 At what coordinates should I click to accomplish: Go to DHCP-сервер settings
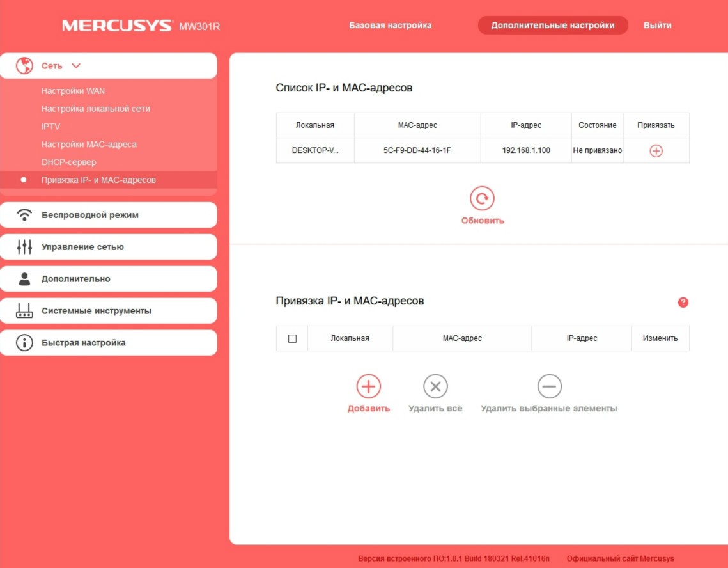click(x=68, y=162)
